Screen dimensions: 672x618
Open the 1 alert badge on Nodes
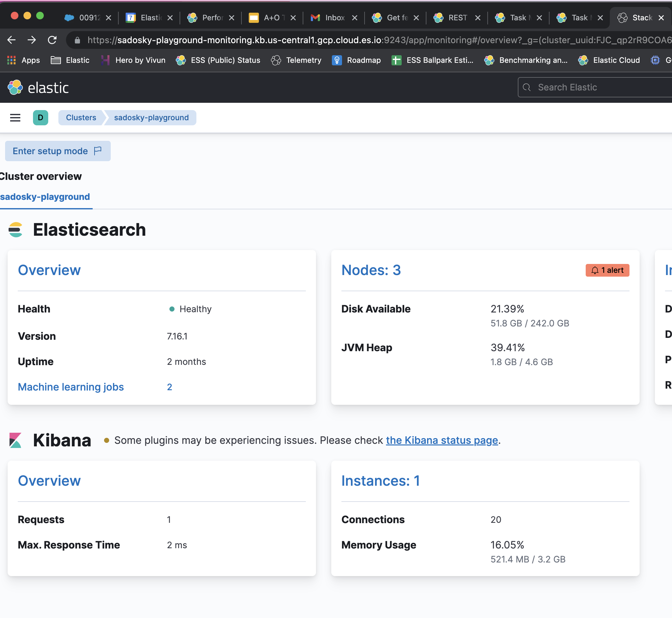(608, 270)
